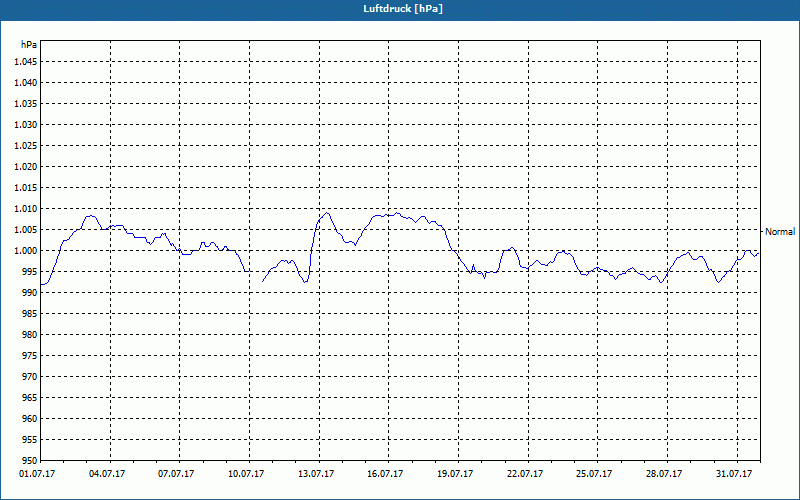Click the 1.005 axis value

pos(27,230)
